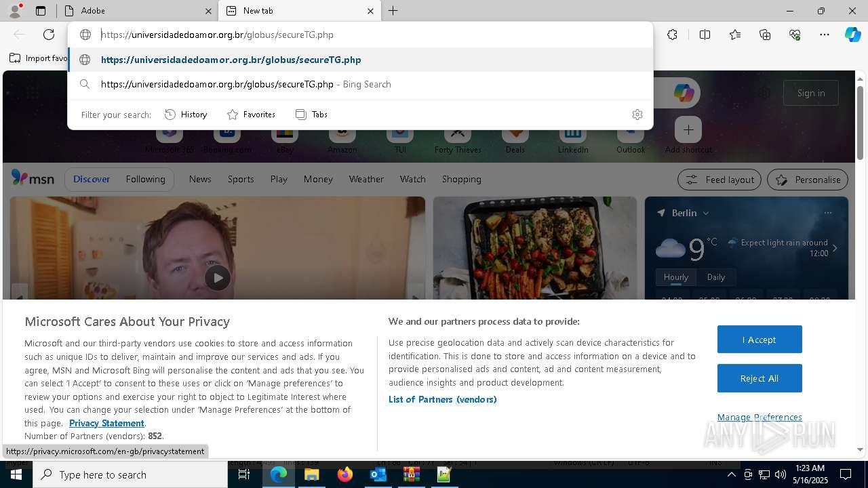
Task: Click into the address bar URL field
Action: coord(359,35)
